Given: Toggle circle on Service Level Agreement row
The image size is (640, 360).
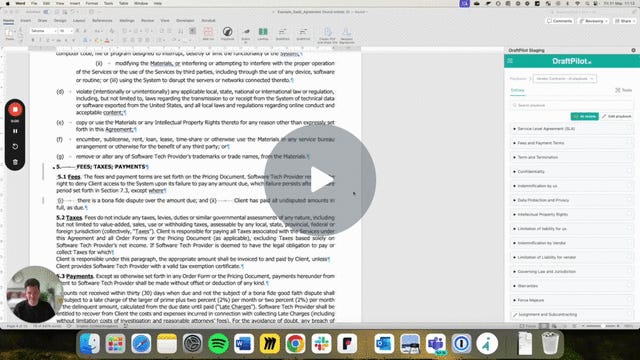Looking at the screenshot, I should [x=629, y=129].
